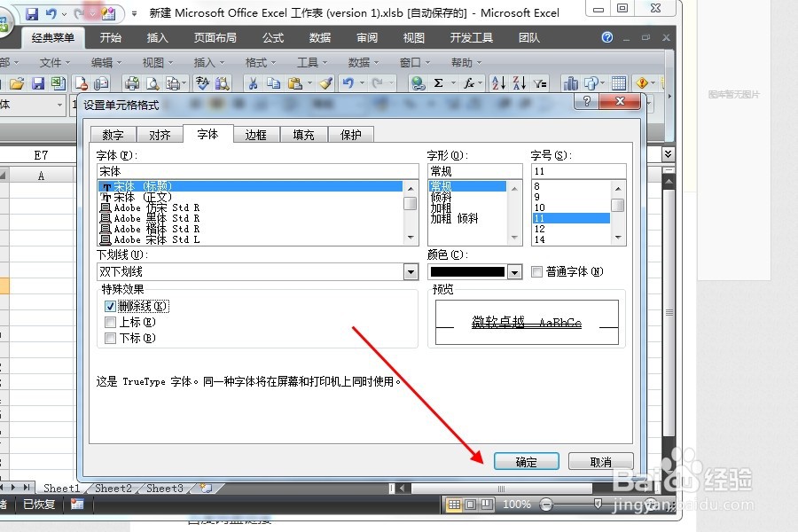Click the insert new worksheet tab icon
Screen dimensions: 798x532
pyautogui.click(x=206, y=488)
